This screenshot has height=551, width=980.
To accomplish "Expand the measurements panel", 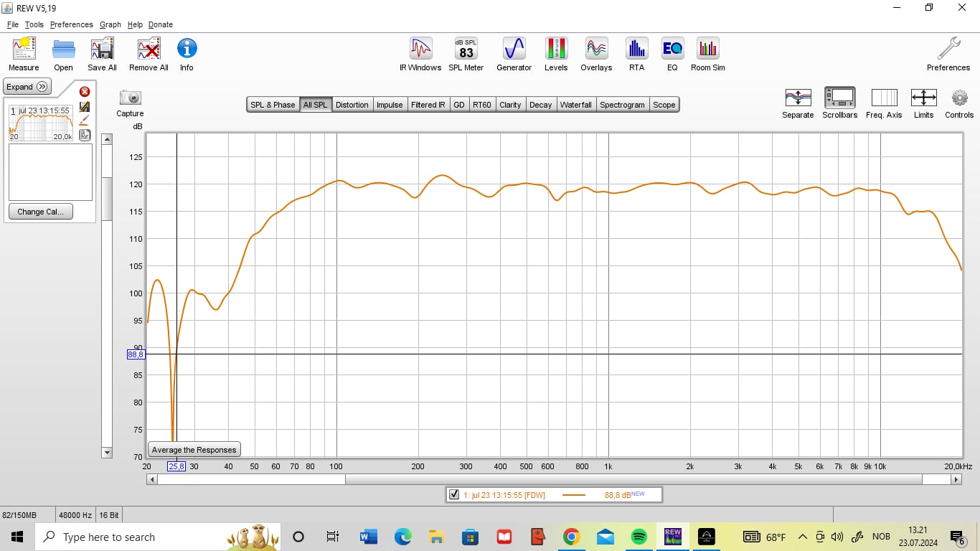I will [27, 87].
